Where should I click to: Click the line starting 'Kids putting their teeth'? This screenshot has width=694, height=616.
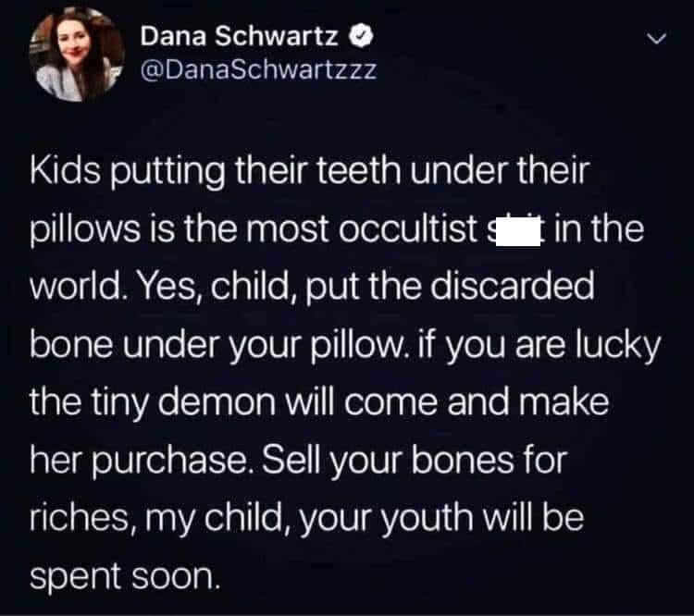coord(310,172)
